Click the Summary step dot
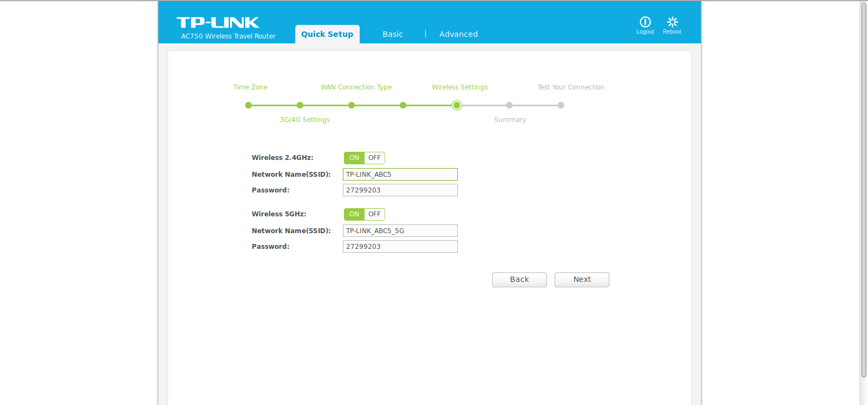This screenshot has height=405, width=868. (509, 105)
